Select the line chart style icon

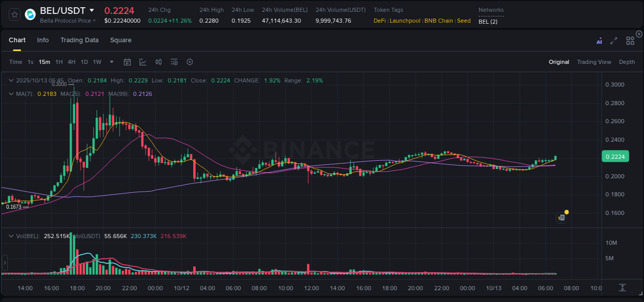pos(143,62)
